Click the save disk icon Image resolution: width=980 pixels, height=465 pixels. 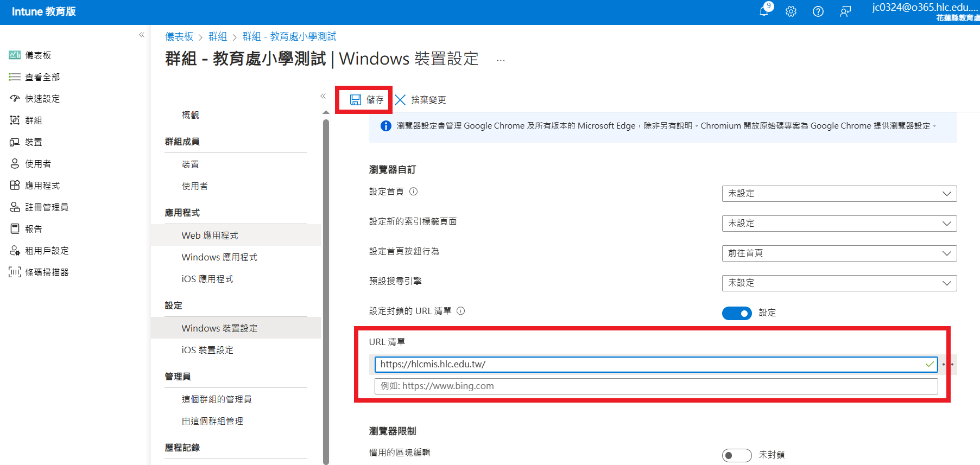pos(356,100)
